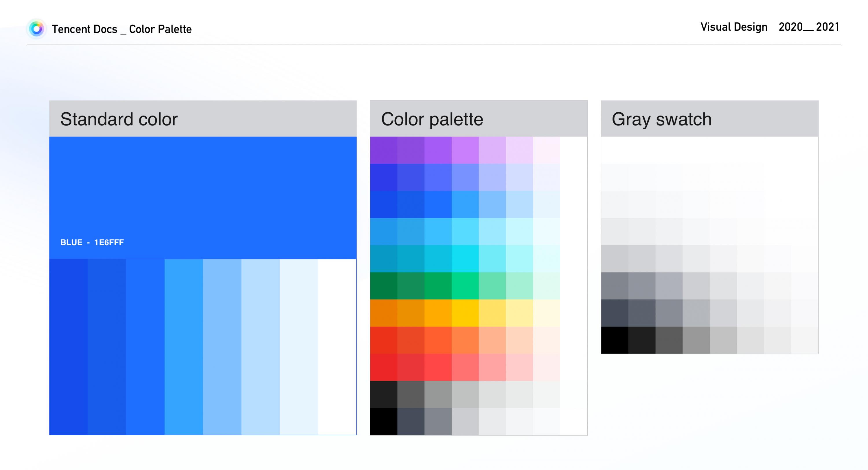
Task: Choose the darkest purple swatch in Color palette
Action: click(x=383, y=150)
